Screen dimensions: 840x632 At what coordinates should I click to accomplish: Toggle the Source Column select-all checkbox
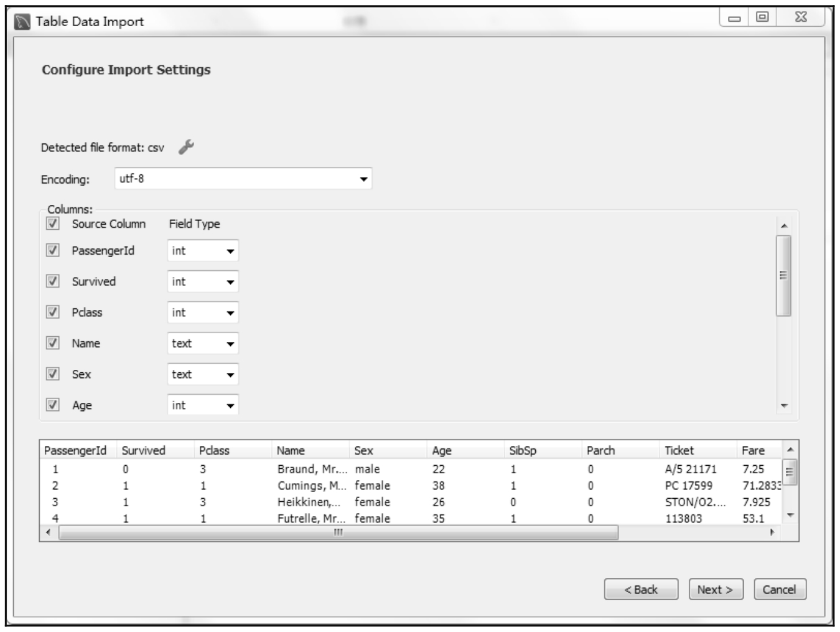click(x=53, y=224)
